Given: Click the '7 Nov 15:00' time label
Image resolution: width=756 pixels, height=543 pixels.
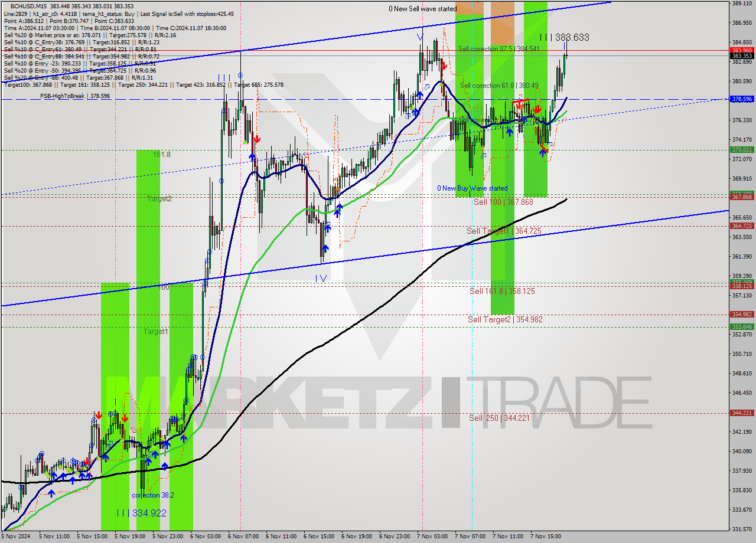Looking at the screenshot, I should [x=546, y=537].
